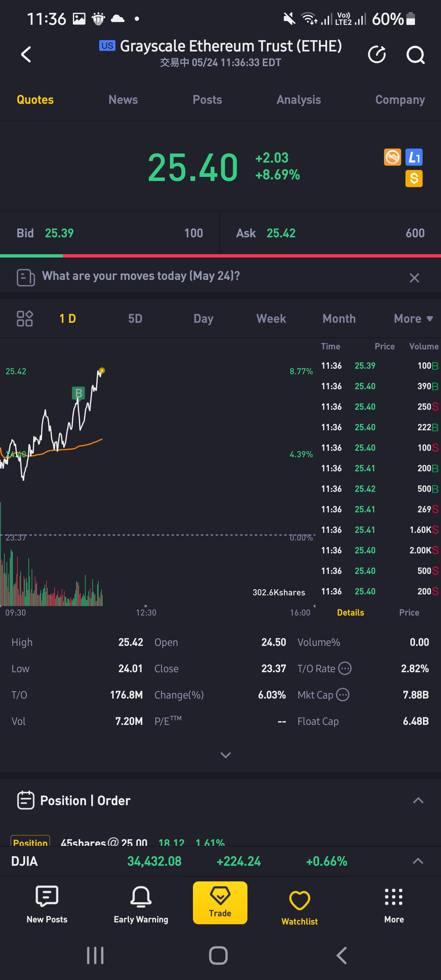Switch to the Quotes tab
Screen dimensions: 441x980
(x=35, y=100)
